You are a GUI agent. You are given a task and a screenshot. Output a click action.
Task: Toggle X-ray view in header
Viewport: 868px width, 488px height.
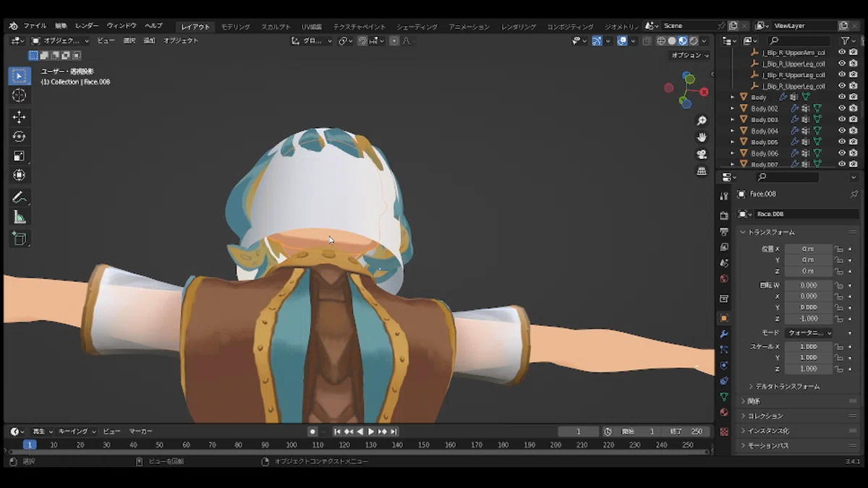[x=647, y=41]
